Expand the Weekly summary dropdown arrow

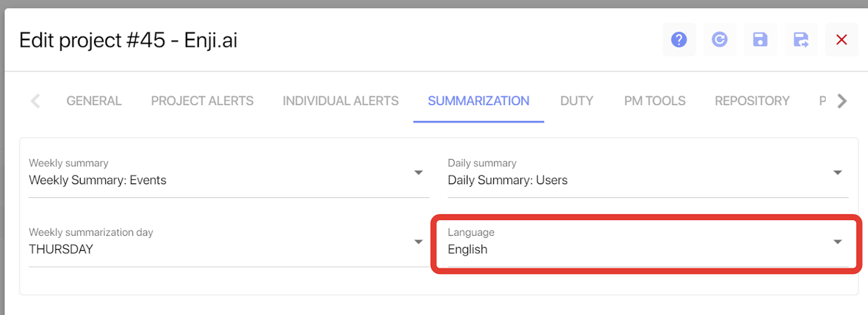(x=418, y=173)
